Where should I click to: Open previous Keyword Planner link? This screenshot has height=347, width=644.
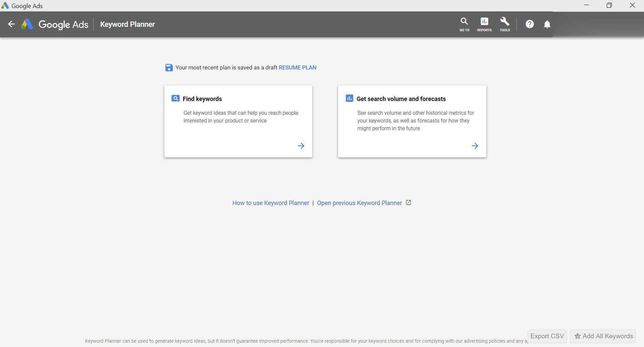tap(360, 203)
